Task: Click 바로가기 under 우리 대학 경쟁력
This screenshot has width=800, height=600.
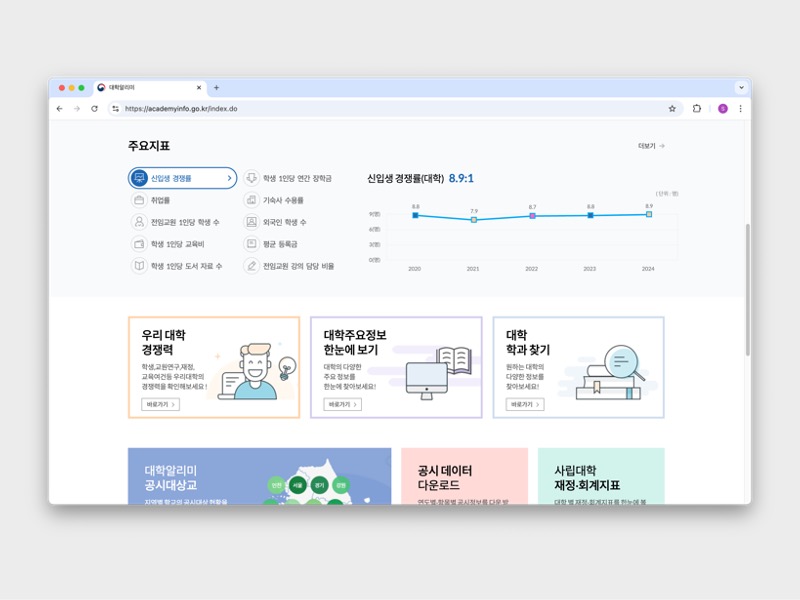Action: (x=161, y=405)
